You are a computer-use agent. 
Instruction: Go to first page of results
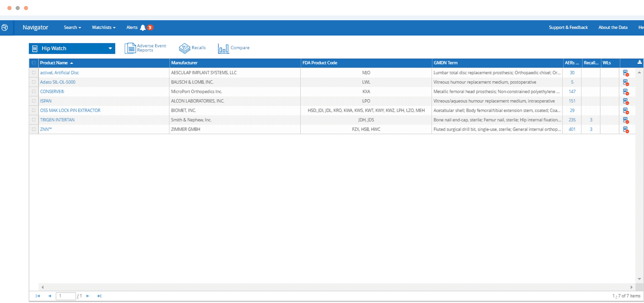tap(38, 296)
